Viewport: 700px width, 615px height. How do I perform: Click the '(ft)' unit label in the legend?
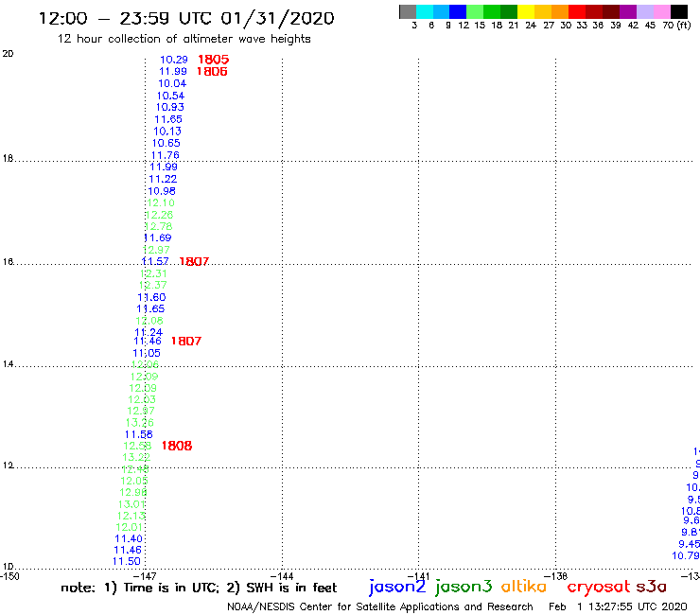coord(684,25)
